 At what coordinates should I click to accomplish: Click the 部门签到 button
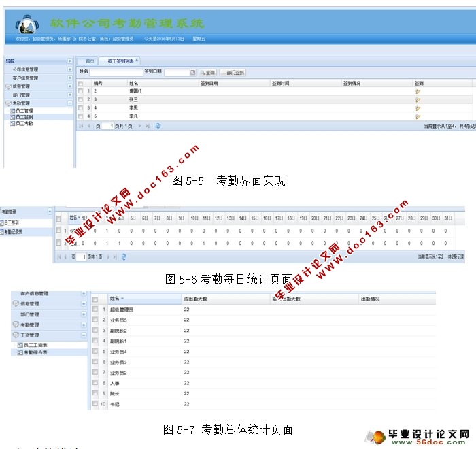(233, 73)
